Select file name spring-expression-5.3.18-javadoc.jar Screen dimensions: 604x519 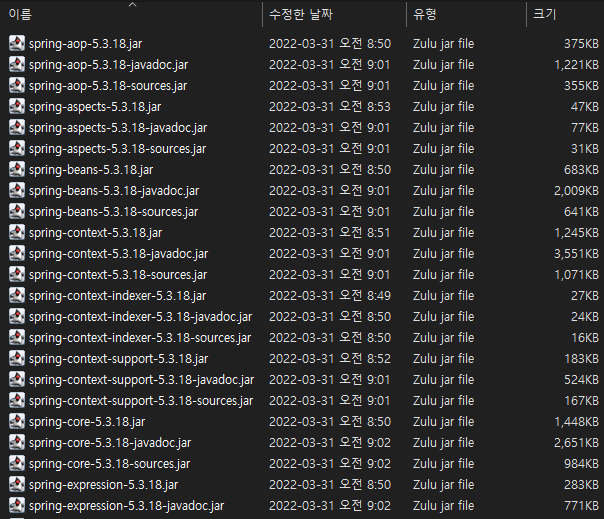tap(126, 506)
